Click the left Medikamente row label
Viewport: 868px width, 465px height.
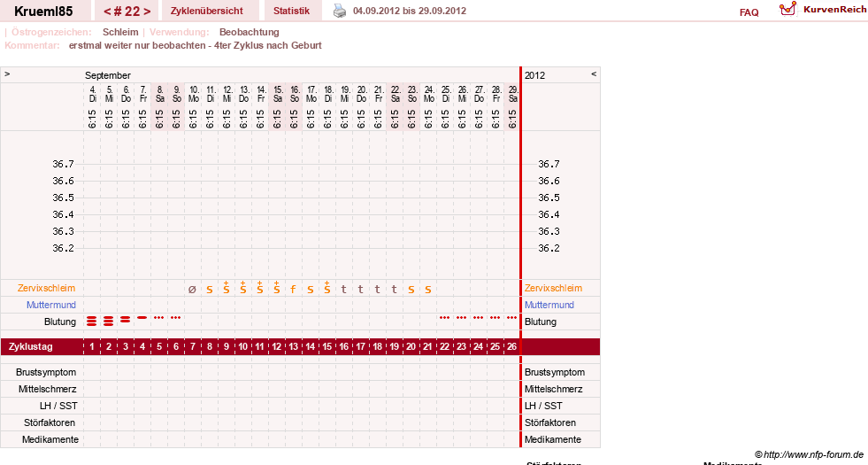click(50, 439)
